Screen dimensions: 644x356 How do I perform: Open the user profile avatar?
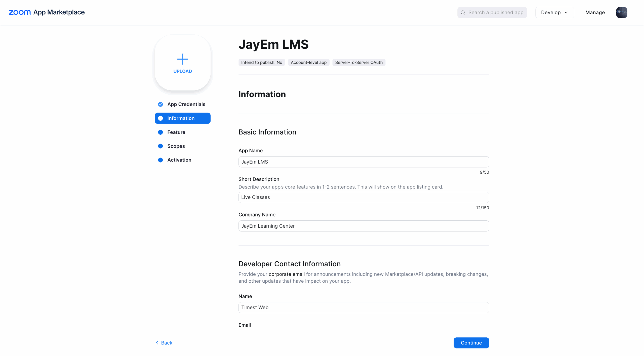click(621, 12)
